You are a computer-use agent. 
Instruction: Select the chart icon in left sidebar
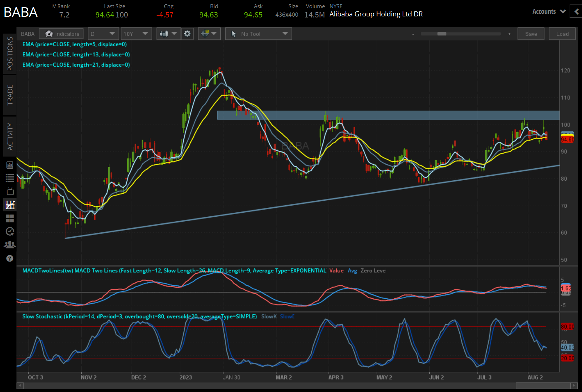[x=10, y=205]
